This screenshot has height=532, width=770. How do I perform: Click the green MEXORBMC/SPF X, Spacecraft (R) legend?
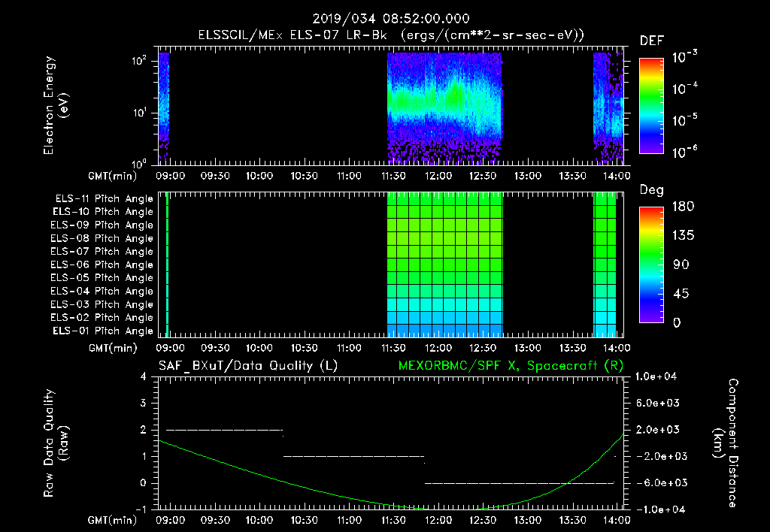click(511, 366)
